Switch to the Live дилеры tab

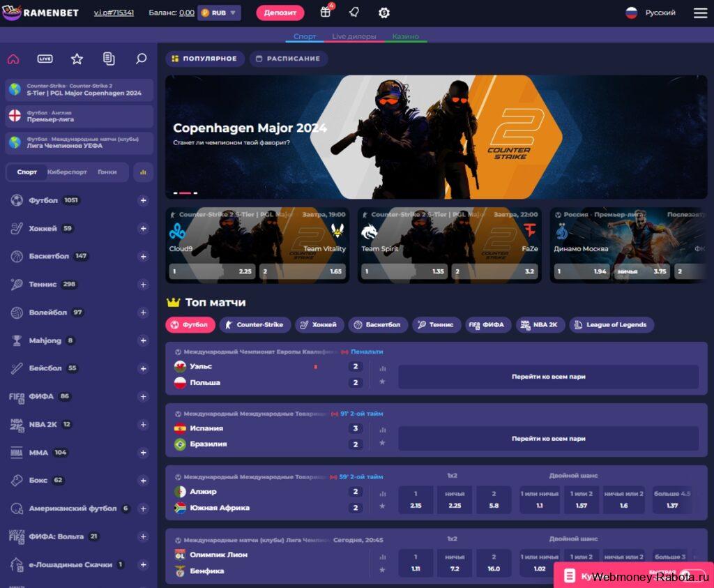pyautogui.click(x=354, y=36)
